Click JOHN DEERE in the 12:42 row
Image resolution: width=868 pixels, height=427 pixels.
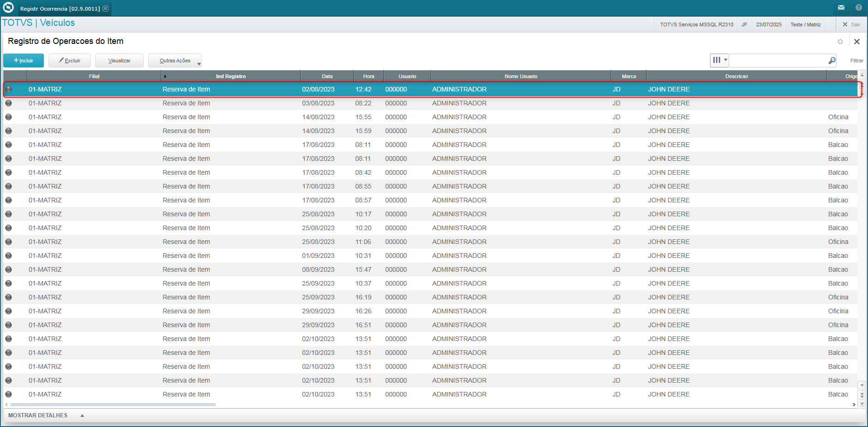(x=668, y=89)
